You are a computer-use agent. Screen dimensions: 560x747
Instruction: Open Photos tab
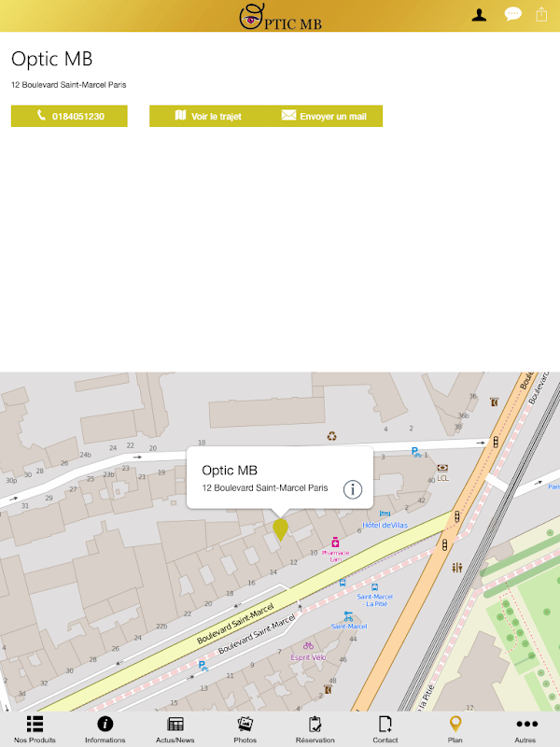tap(245, 729)
